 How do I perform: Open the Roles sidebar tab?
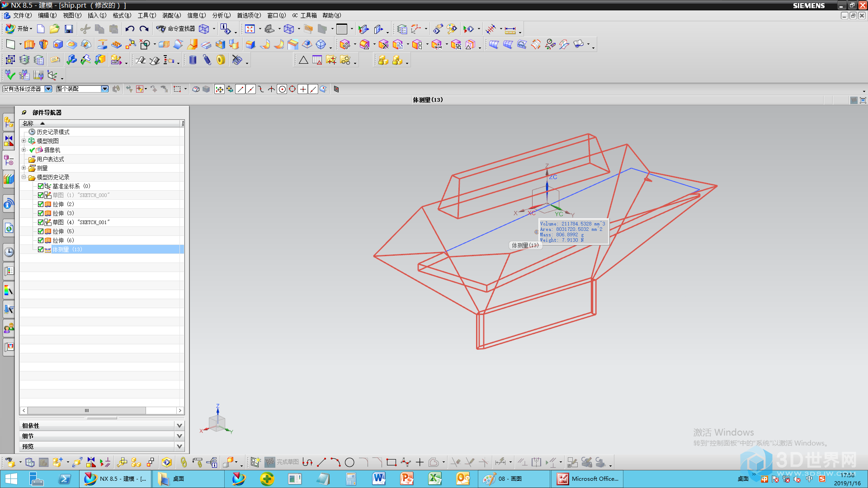coord(9,328)
